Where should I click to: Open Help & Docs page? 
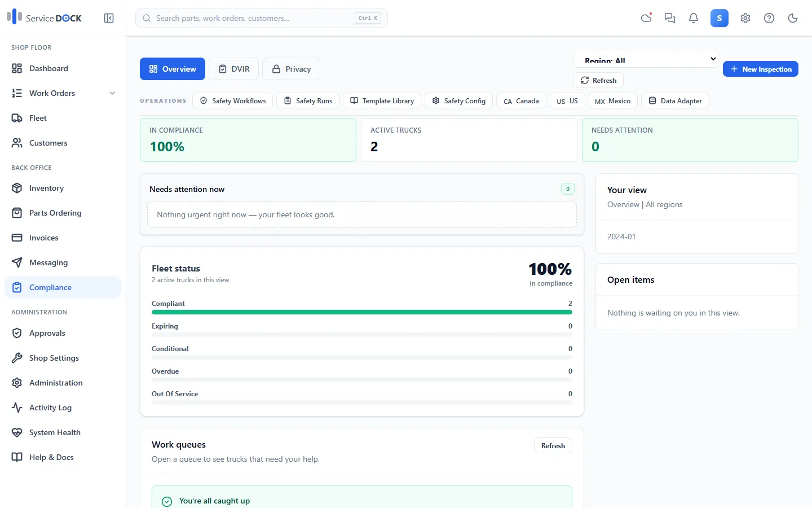pyautogui.click(x=63, y=457)
